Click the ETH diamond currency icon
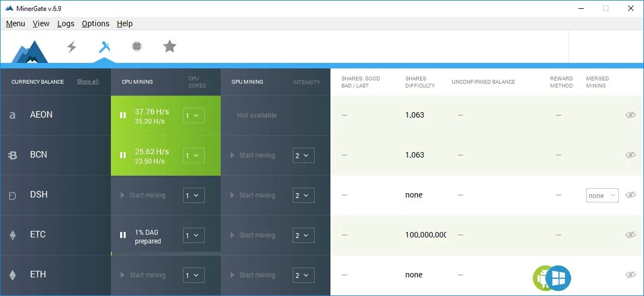The height and width of the screenshot is (296, 644). [x=13, y=275]
